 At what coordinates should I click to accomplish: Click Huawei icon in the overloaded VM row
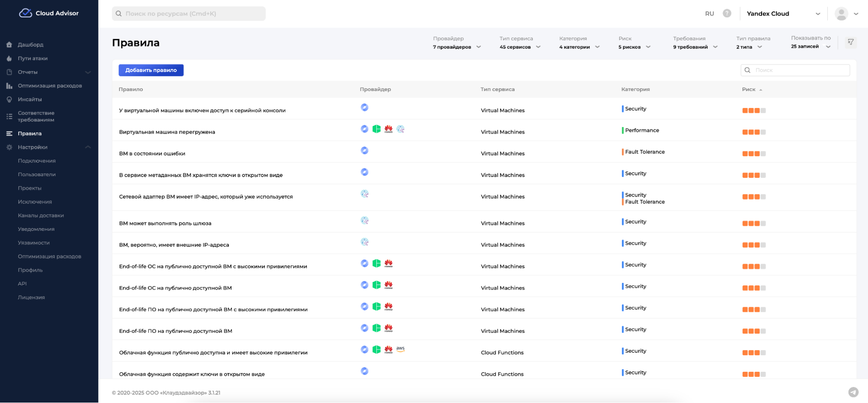pyautogui.click(x=389, y=129)
